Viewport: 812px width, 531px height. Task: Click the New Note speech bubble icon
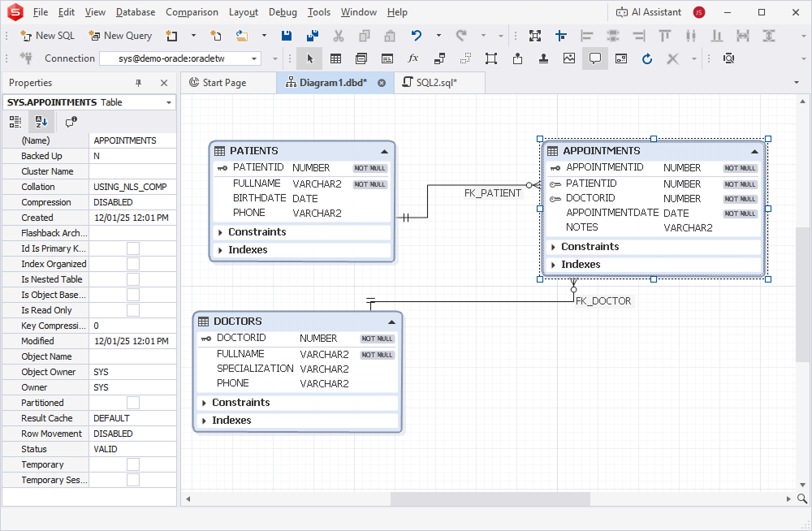point(595,58)
